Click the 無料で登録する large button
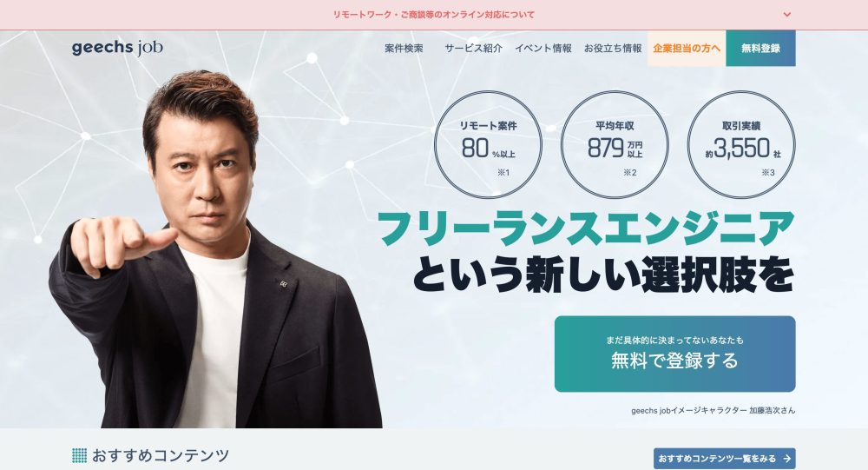Viewport: 868px width, 470px height. [x=674, y=354]
